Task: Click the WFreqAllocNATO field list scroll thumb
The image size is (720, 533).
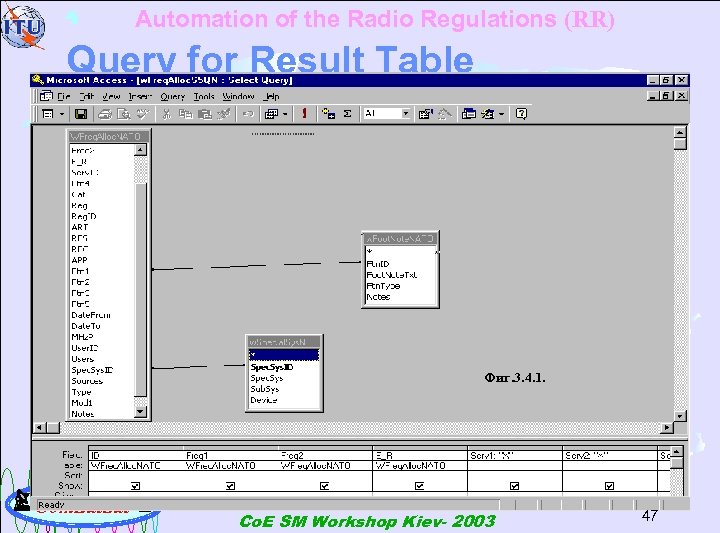Action: 141,289
